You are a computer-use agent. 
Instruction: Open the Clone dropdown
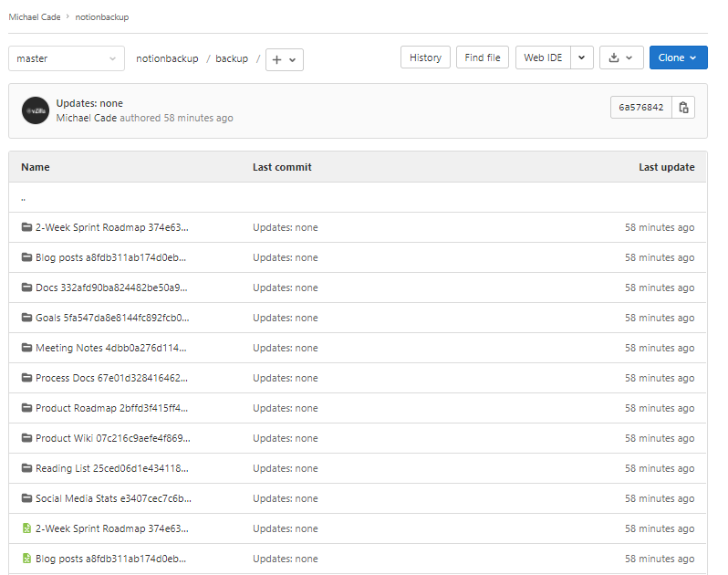point(678,57)
